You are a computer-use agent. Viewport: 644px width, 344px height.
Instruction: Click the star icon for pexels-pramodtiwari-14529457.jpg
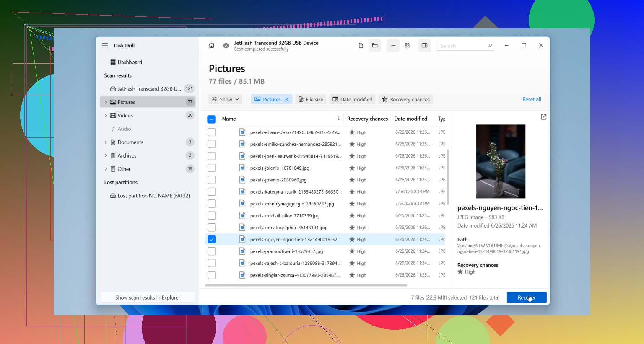(352, 251)
